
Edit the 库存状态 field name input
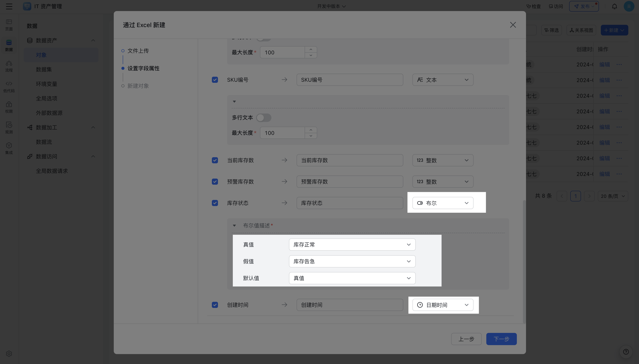point(350,203)
